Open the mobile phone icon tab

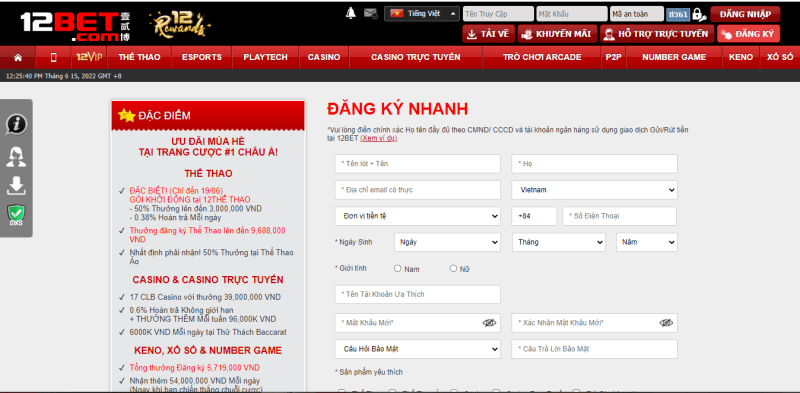coord(54,57)
